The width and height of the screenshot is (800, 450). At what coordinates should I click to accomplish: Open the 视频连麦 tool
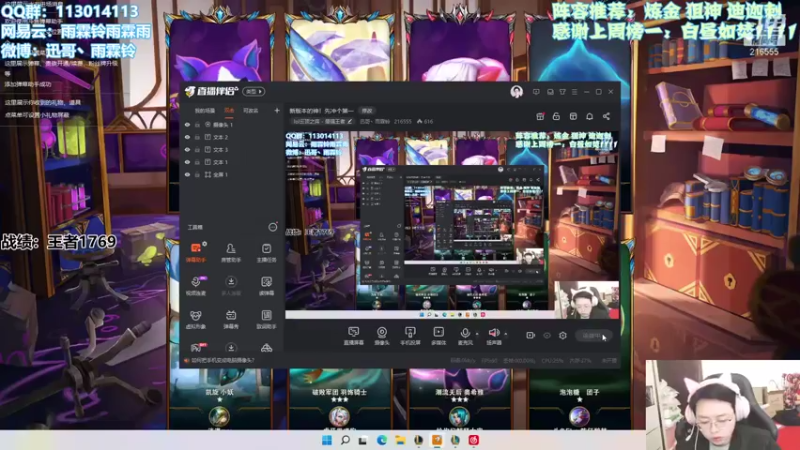click(x=195, y=286)
